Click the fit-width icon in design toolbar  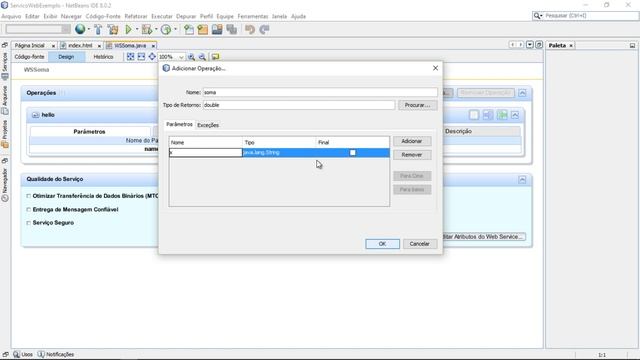click(141, 57)
